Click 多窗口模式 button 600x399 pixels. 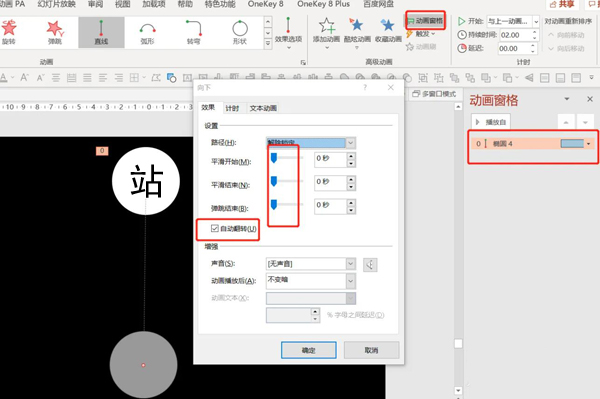pyautogui.click(x=434, y=94)
